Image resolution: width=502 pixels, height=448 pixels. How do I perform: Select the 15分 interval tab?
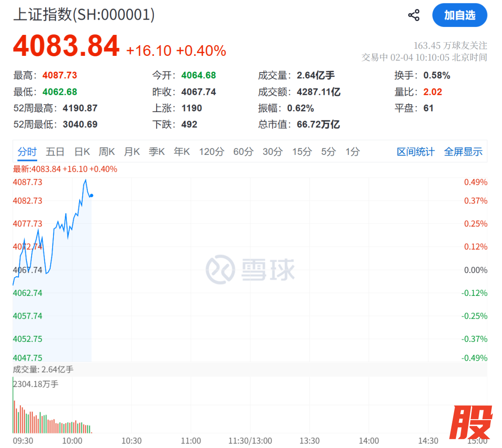pos(302,152)
